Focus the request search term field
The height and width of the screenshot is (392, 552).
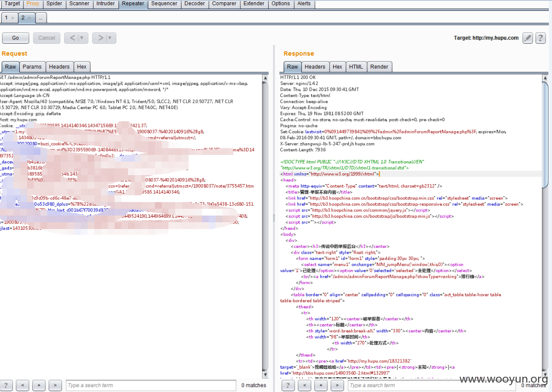coord(150,385)
